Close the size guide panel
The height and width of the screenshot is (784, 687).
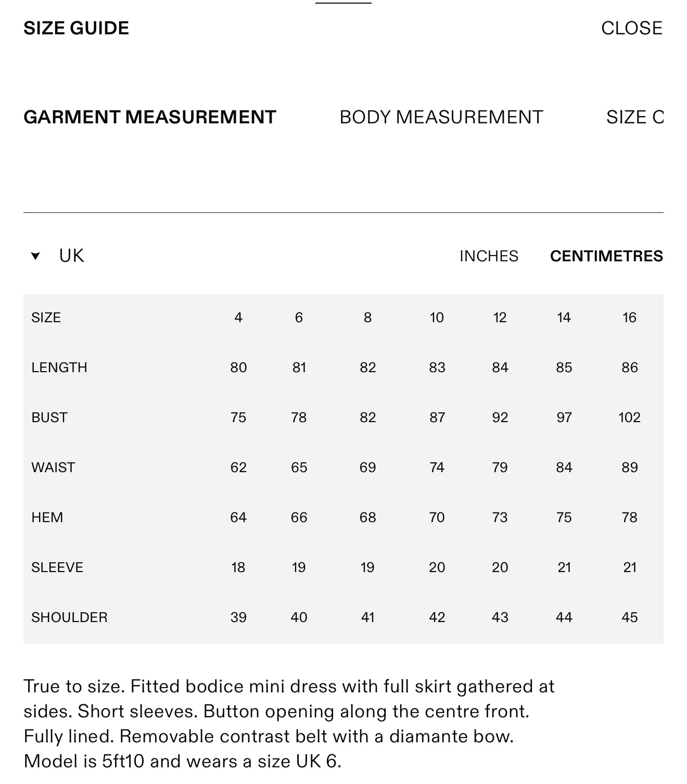coord(631,28)
